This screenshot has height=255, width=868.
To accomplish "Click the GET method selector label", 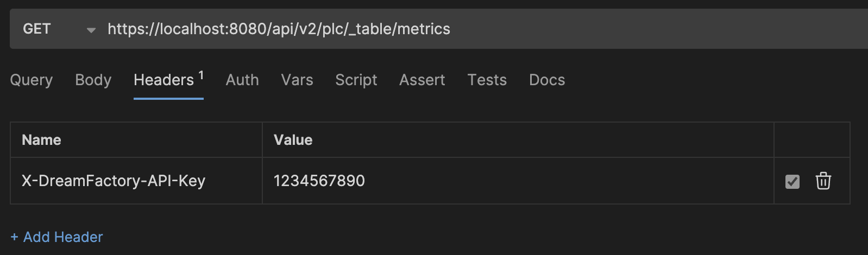I will [37, 29].
